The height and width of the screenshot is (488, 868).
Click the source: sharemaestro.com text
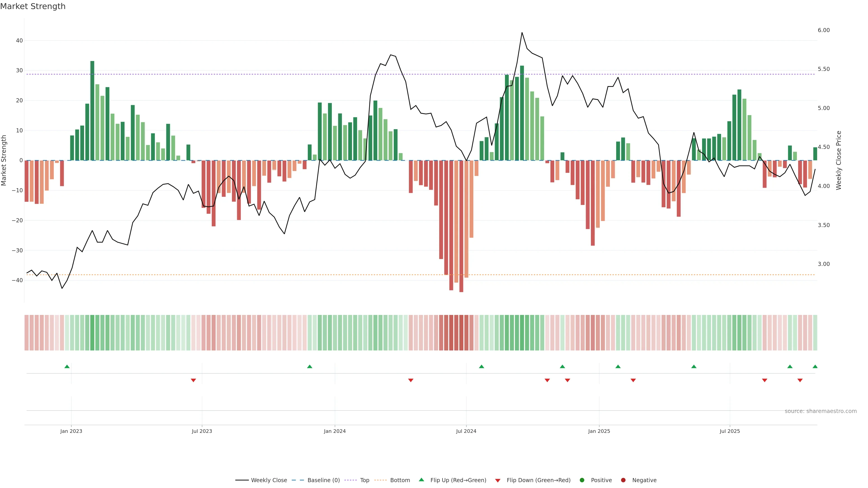pyautogui.click(x=821, y=411)
